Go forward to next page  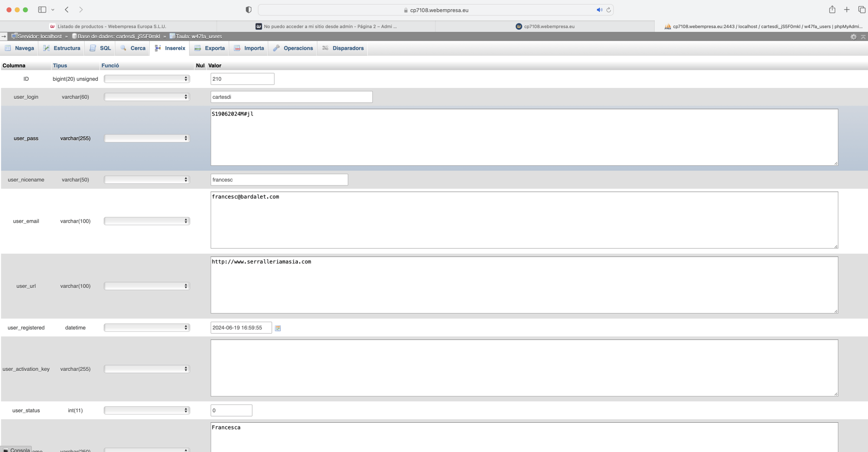(81, 10)
